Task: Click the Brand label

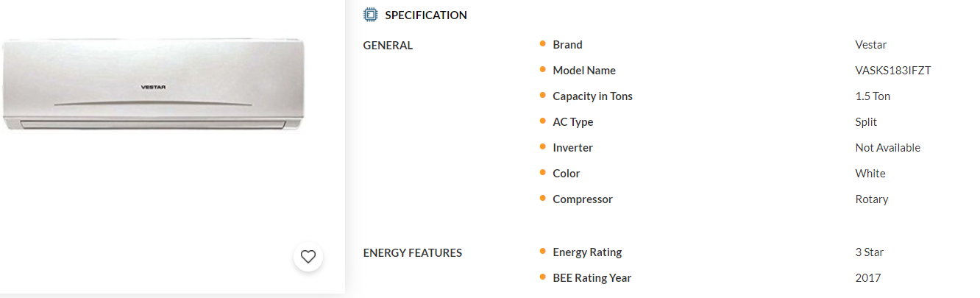Action: pos(567,45)
